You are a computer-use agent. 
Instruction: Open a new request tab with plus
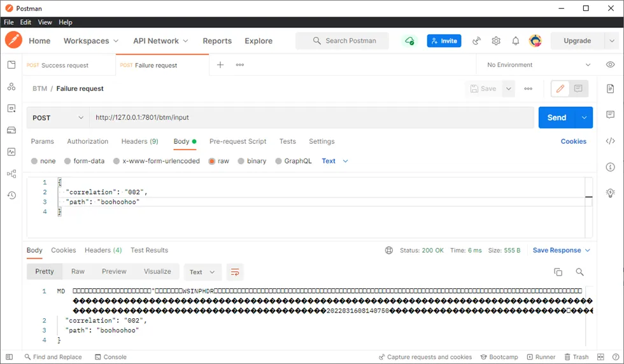point(220,64)
